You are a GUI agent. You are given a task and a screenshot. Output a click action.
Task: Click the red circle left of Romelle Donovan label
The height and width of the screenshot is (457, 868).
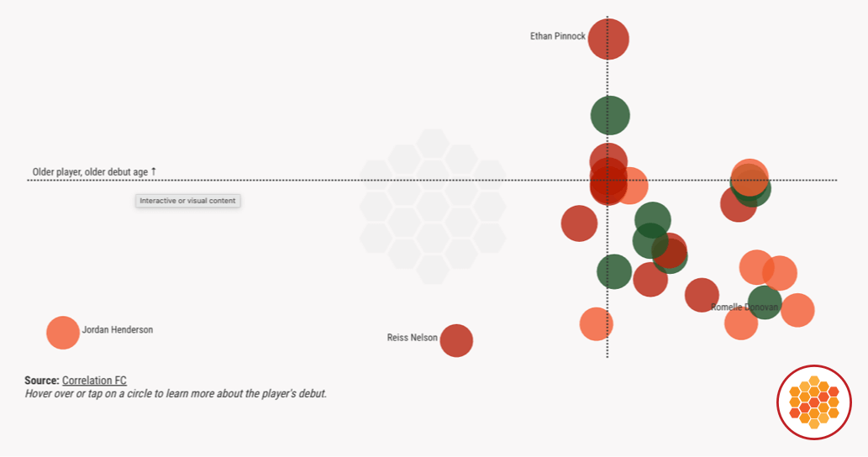[x=702, y=295]
